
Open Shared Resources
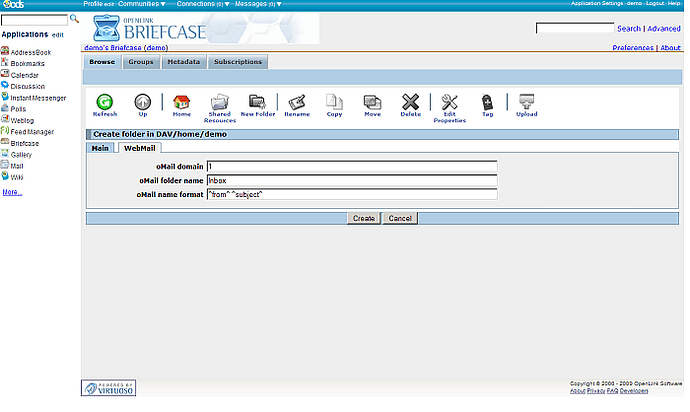[220, 102]
